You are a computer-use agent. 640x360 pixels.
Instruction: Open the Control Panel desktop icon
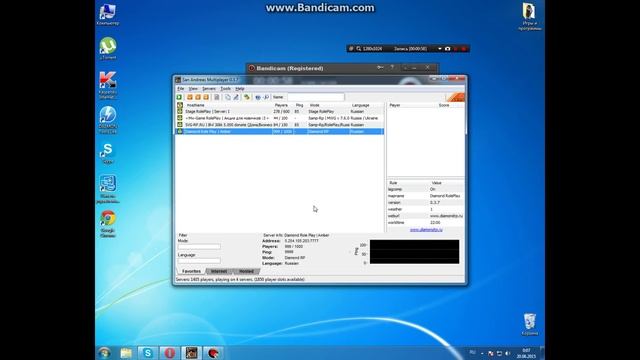point(108,189)
